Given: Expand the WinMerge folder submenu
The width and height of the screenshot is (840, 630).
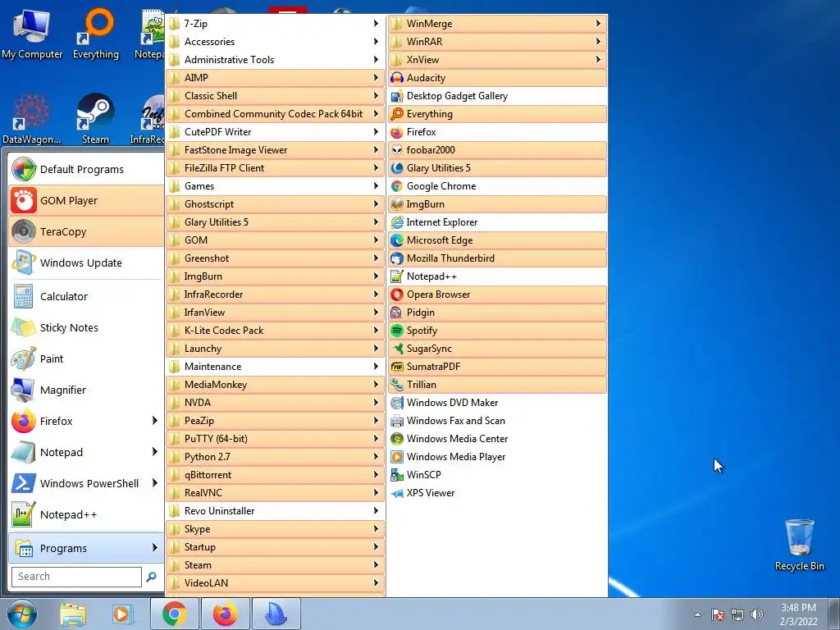Looking at the screenshot, I should pyautogui.click(x=498, y=24).
